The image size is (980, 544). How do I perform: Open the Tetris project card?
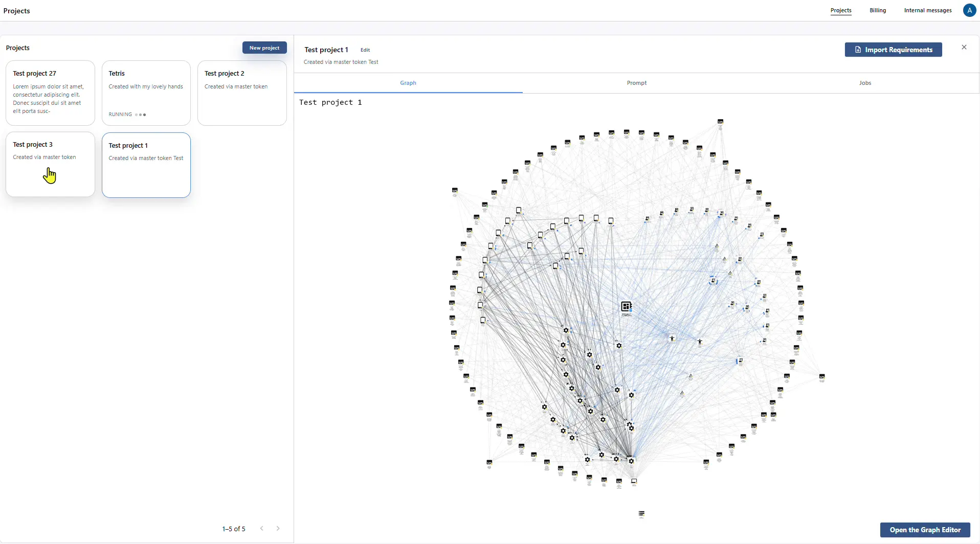click(146, 93)
